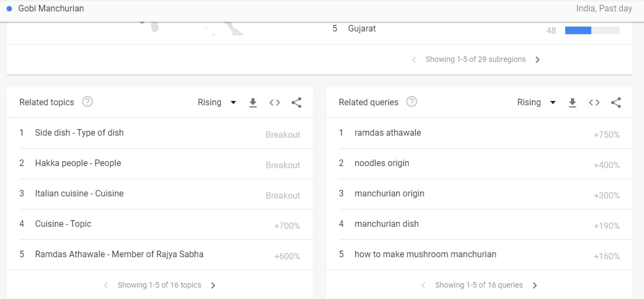
Task: Share the Related queries card
Action: point(616,103)
